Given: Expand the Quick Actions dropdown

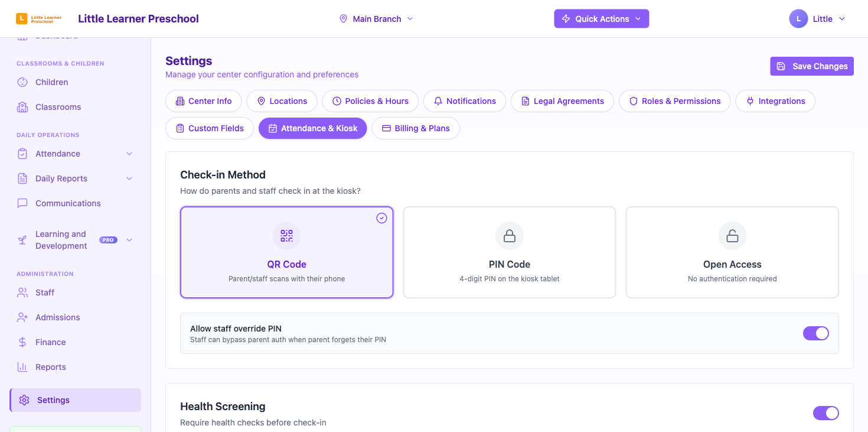Looking at the screenshot, I should tap(602, 19).
